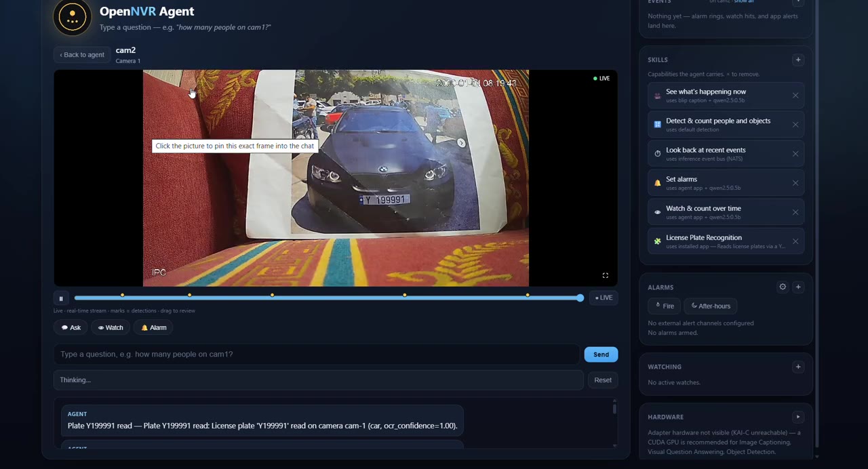Click the timeline playhead handle at live end
The height and width of the screenshot is (469, 868).
pyautogui.click(x=580, y=298)
